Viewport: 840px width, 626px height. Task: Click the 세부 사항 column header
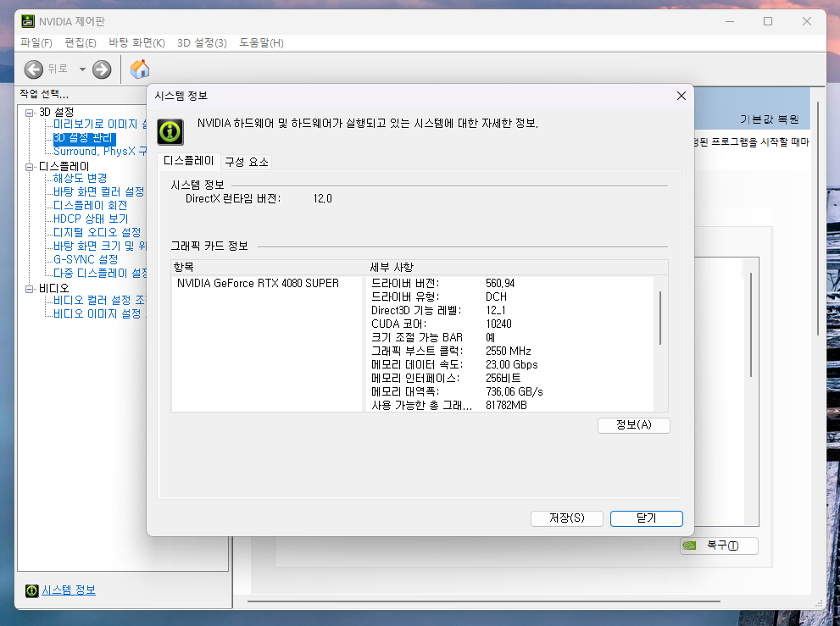pyautogui.click(x=518, y=267)
